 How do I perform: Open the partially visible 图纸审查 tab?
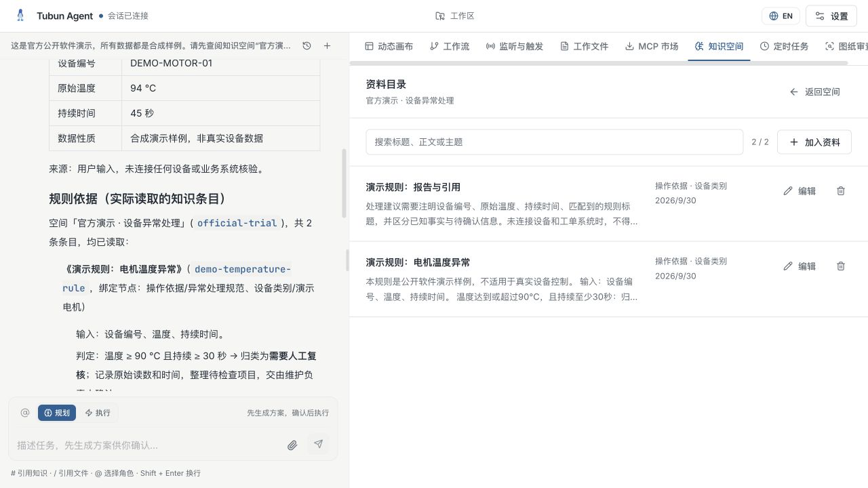pos(846,46)
